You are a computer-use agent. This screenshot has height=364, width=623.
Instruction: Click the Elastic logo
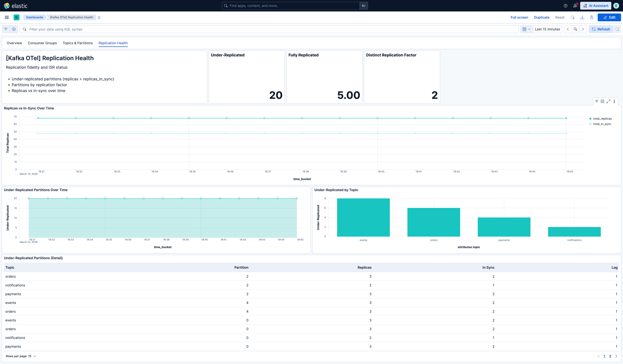[16, 6]
